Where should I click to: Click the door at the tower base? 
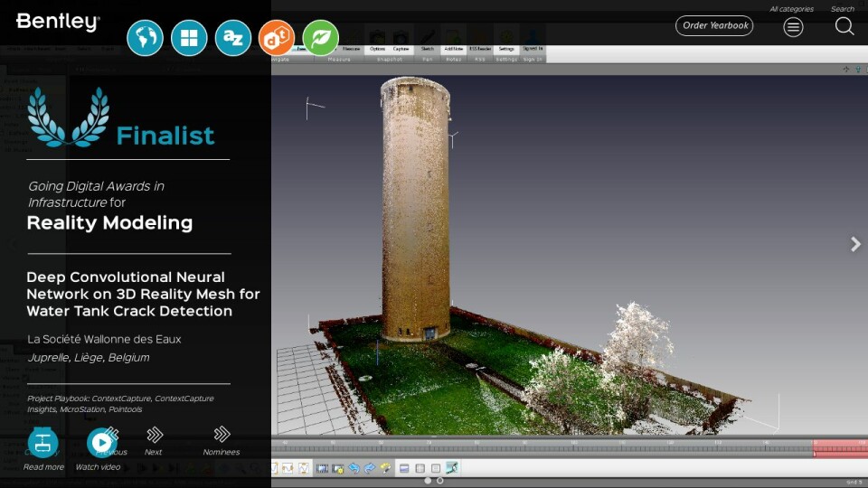[x=429, y=333]
